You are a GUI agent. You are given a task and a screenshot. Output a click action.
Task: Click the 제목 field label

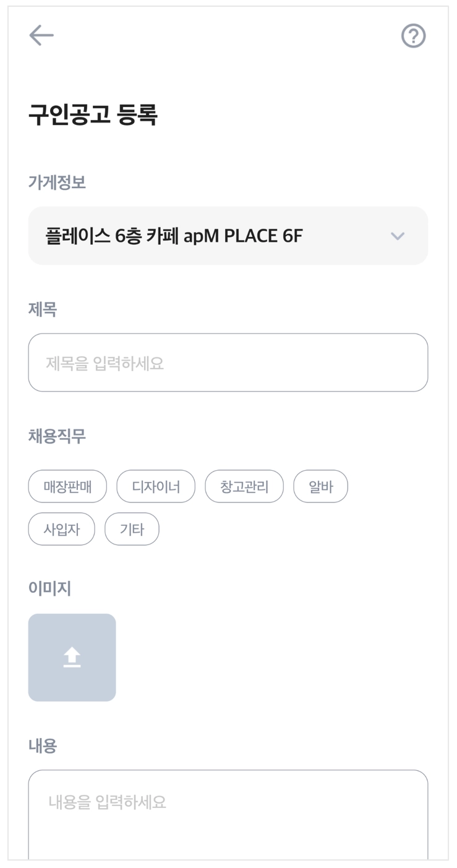pyautogui.click(x=43, y=309)
